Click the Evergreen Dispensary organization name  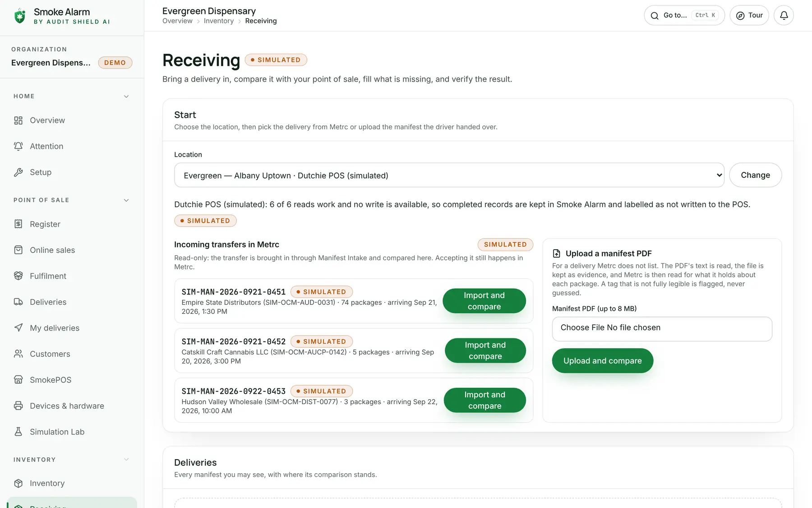pos(51,63)
